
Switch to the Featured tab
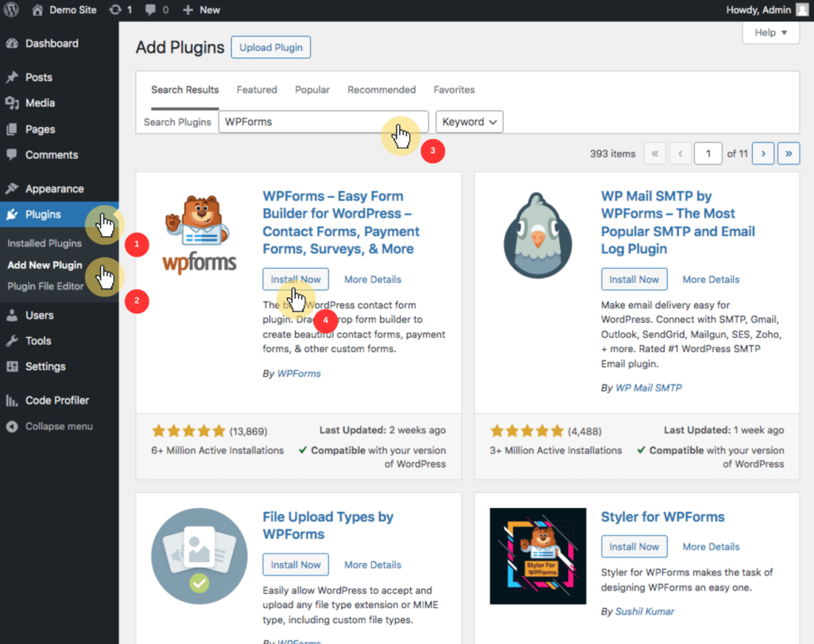(257, 90)
